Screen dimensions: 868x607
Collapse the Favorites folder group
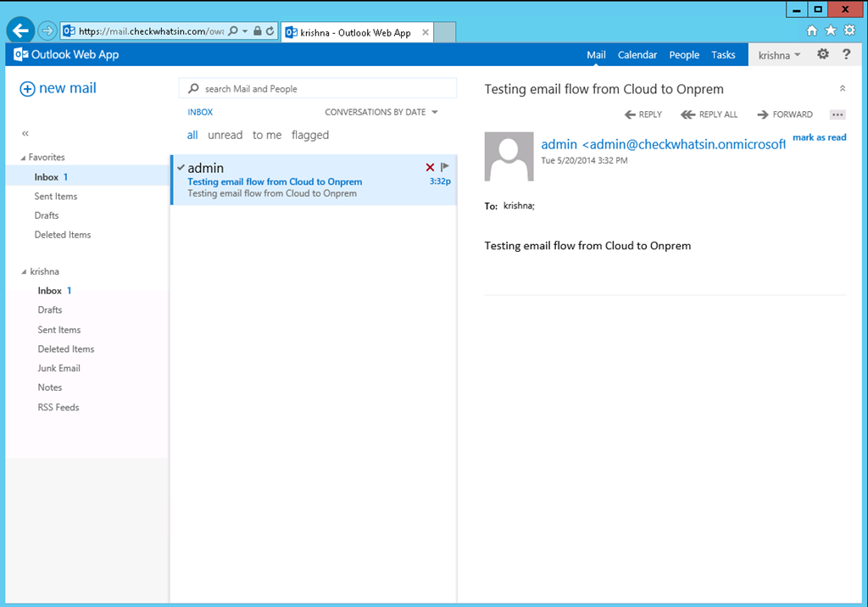(x=23, y=158)
